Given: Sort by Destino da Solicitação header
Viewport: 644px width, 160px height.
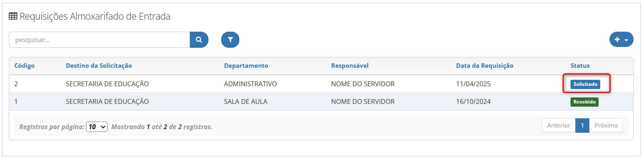Looking at the screenshot, I should 99,66.
